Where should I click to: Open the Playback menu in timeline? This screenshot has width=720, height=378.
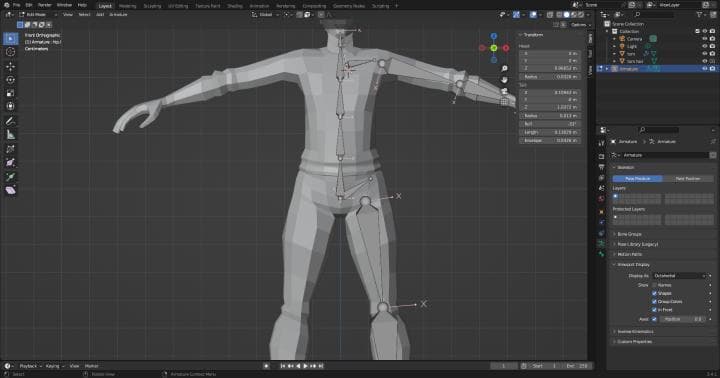[x=30, y=366]
